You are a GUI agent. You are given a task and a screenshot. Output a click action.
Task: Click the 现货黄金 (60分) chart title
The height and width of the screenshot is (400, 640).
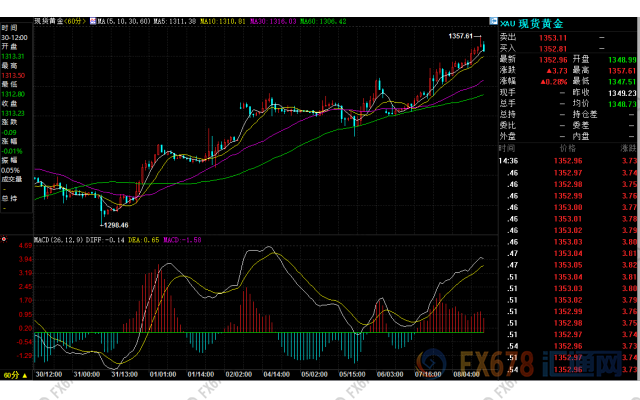pos(60,20)
